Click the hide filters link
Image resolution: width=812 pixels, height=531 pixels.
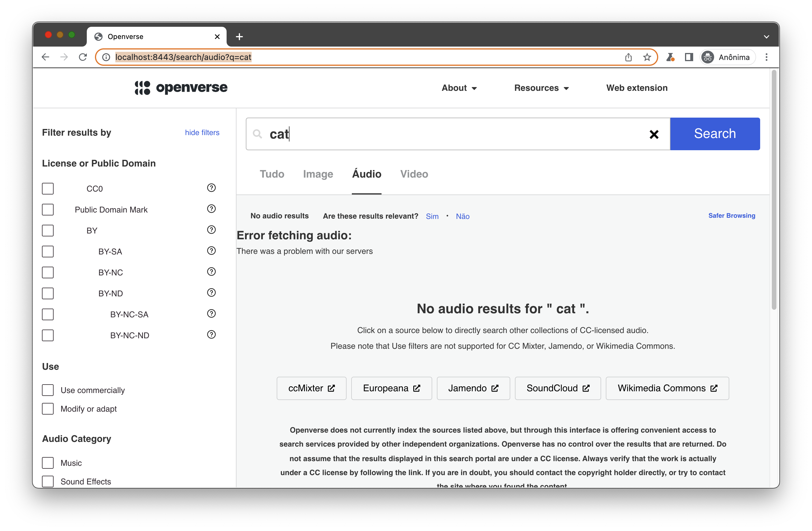[x=202, y=132]
